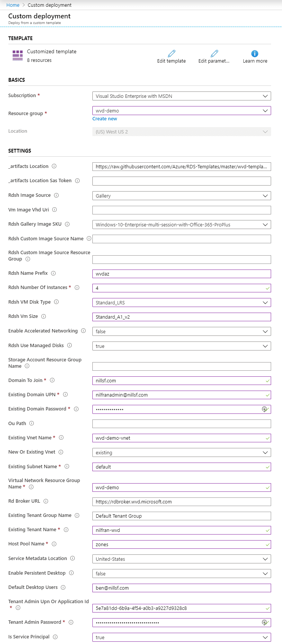
Task: Click Create new under Resource group
Action: coord(104,118)
